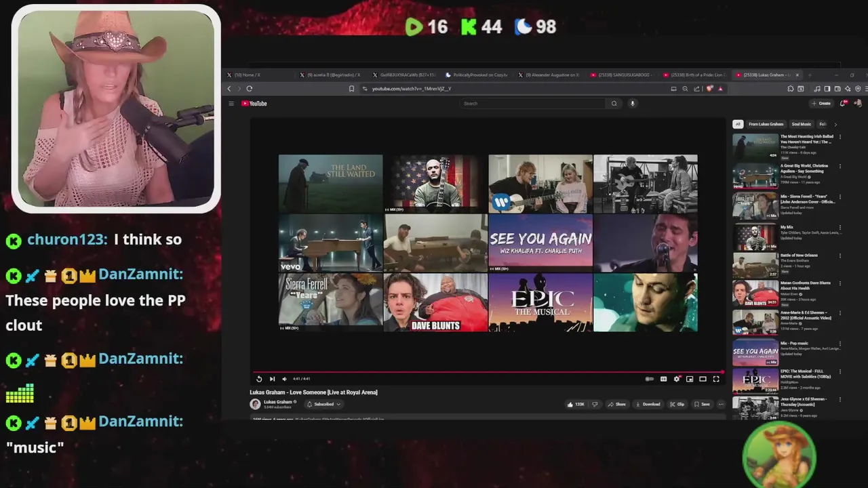868x488 pixels.
Task: Click the YouTube search magnifier button
Action: (x=614, y=104)
